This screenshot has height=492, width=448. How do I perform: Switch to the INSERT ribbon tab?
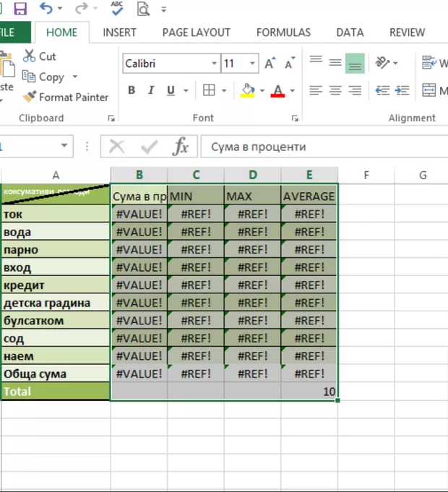coord(119,33)
